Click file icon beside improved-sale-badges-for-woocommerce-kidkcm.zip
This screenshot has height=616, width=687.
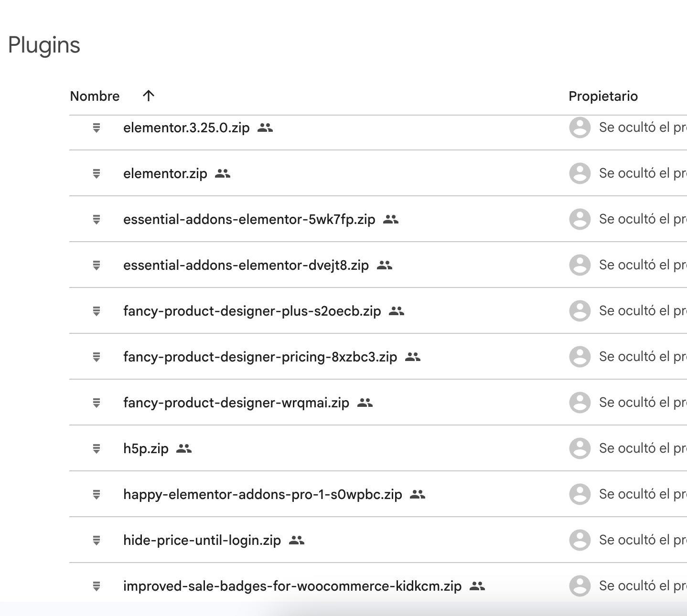pos(97,586)
